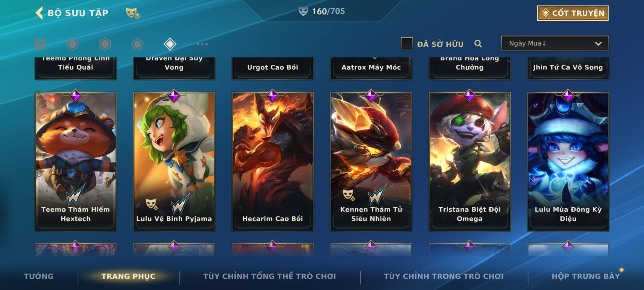Open the Hộp Trưng Bày tab
Image resolution: width=644 pixels, height=290 pixels.
[586, 276]
